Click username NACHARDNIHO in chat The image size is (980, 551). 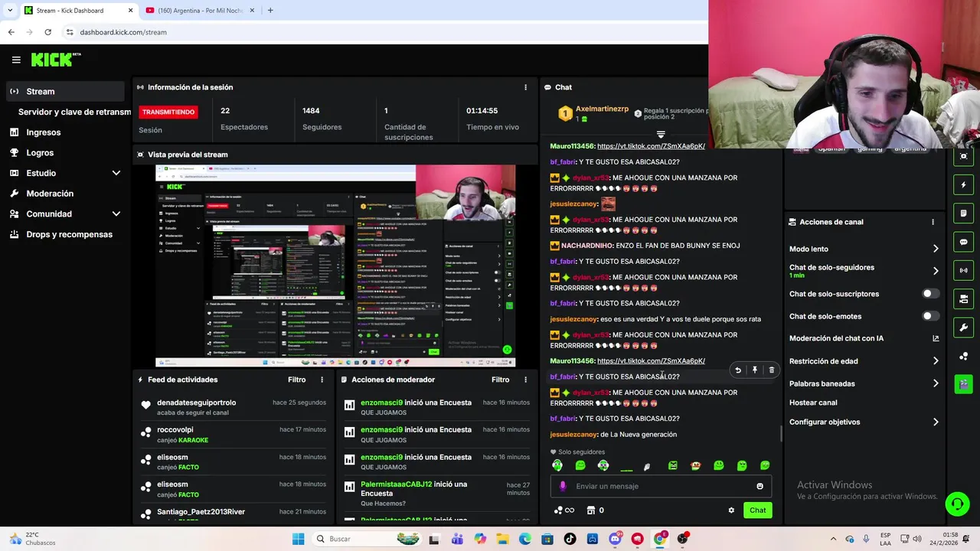586,246
